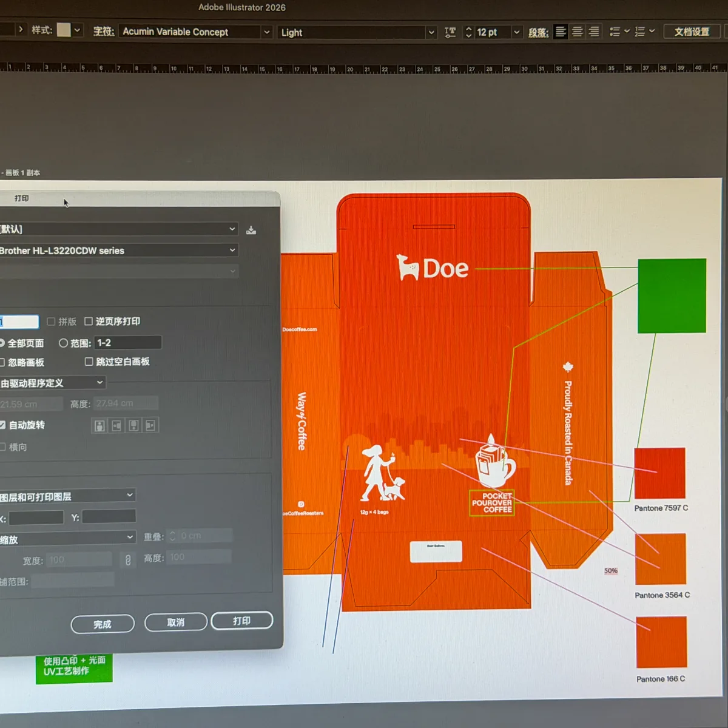Click the font size icon in the toolbar

450,32
